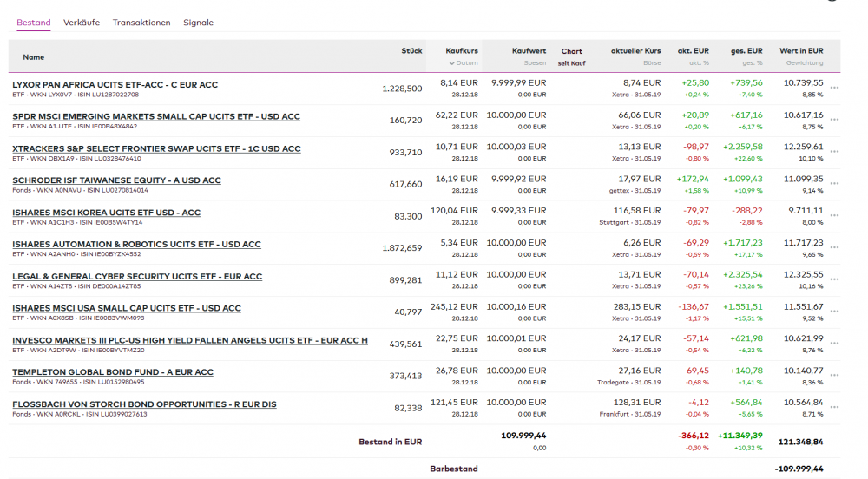Viewport: 868px width, 479px height.
Task: Open the Transaktionen tab
Action: [x=141, y=23]
